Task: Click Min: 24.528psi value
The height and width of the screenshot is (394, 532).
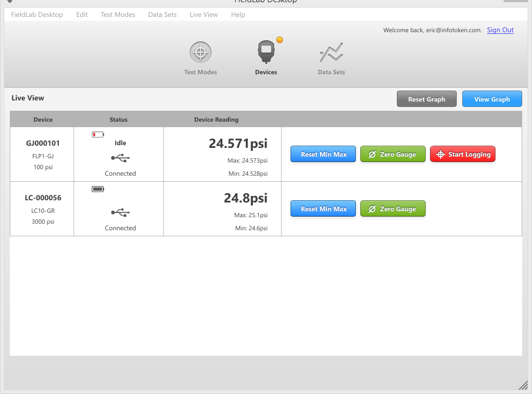Action: pyautogui.click(x=247, y=174)
